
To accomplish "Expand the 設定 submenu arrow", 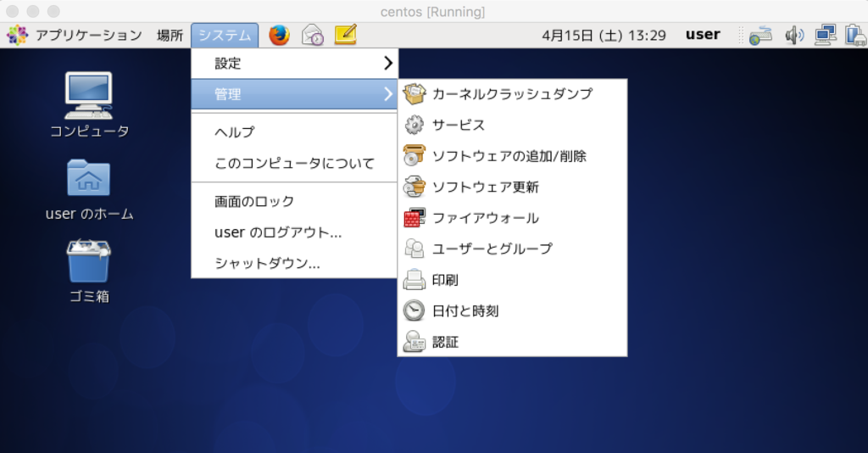I will (x=388, y=63).
